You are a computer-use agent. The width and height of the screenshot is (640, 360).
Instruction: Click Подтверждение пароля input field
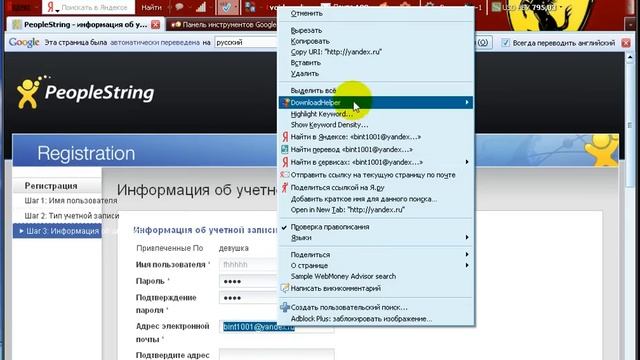tap(248, 298)
